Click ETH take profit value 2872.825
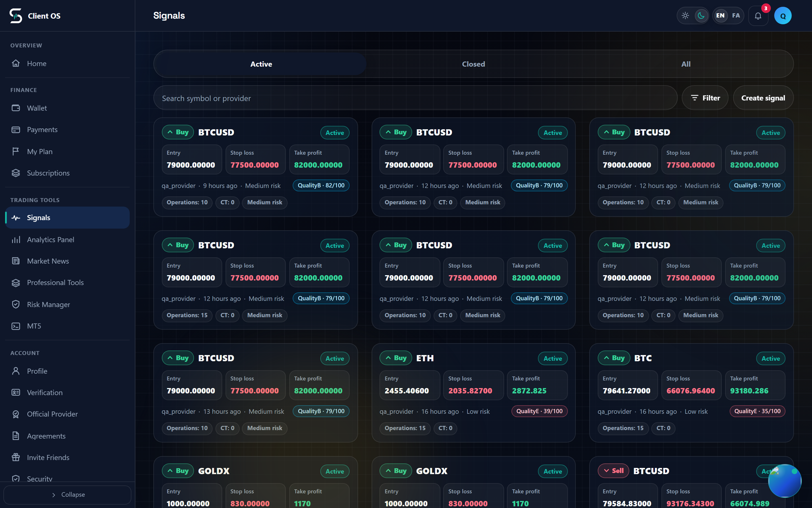The width and height of the screenshot is (812, 508). pos(529,391)
